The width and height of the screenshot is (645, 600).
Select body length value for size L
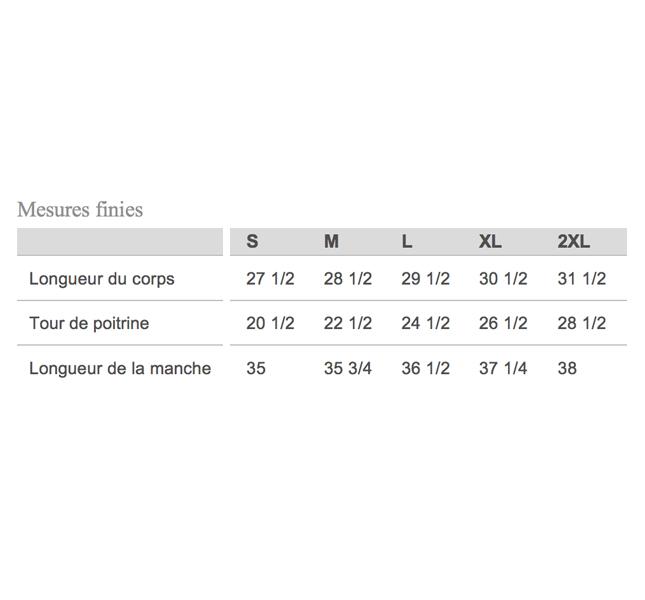click(425, 279)
